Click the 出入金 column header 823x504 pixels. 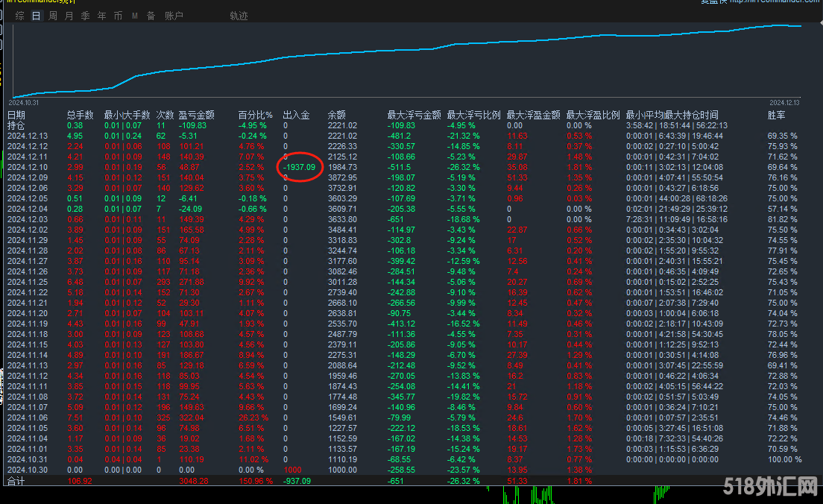(296, 115)
